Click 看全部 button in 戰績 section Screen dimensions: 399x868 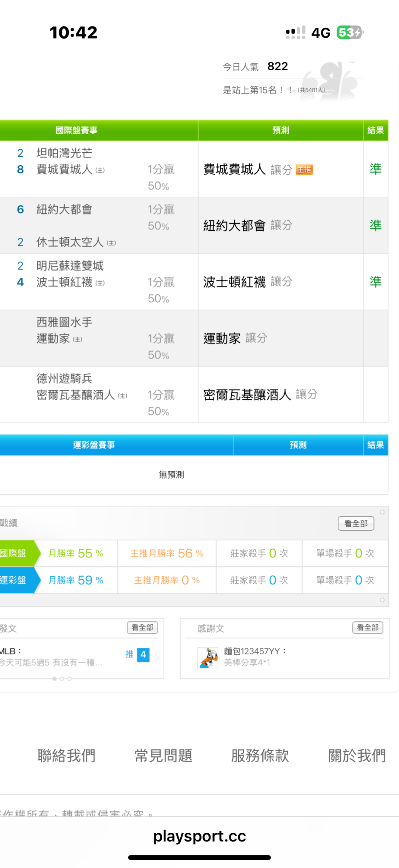click(x=356, y=523)
